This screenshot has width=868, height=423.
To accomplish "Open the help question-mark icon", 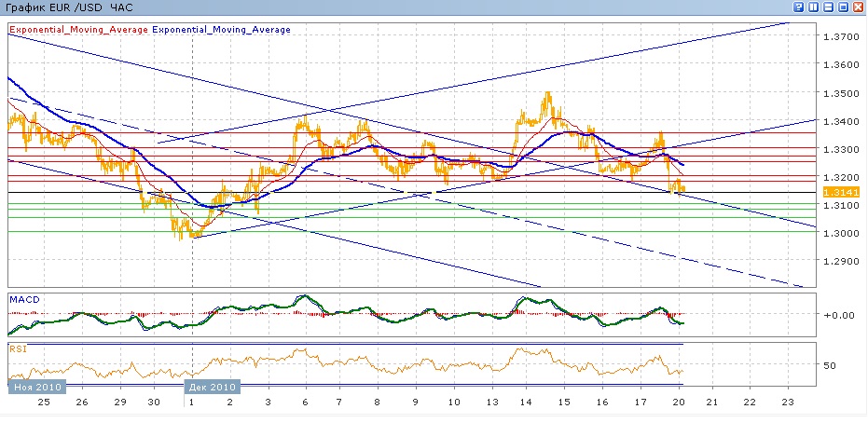I will point(797,7).
